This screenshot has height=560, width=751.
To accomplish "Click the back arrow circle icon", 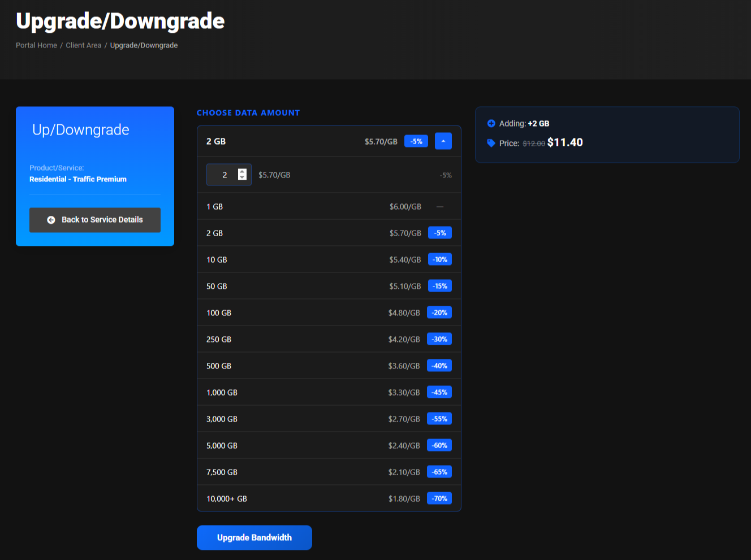I will click(51, 220).
